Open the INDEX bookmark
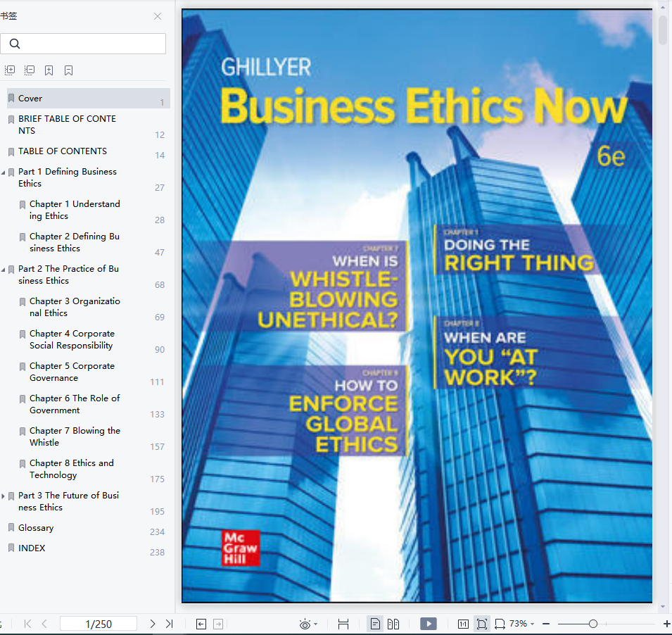This screenshot has height=635, width=672. tap(32, 548)
